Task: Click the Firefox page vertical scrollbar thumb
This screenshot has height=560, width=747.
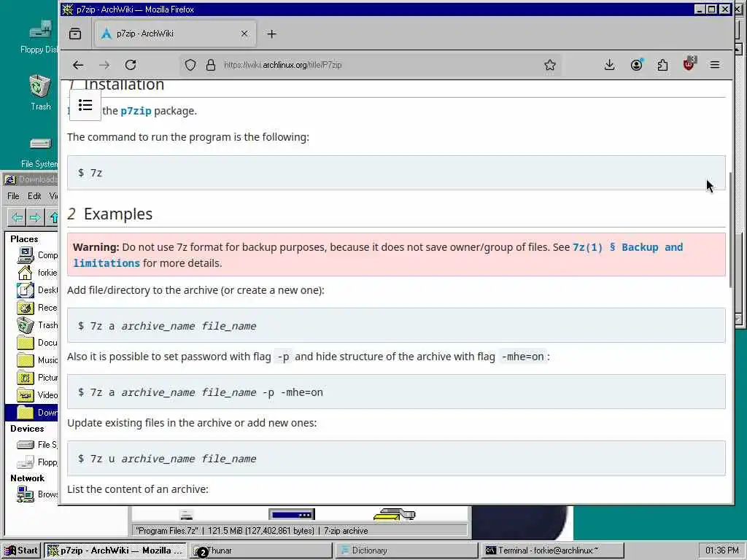Action: [x=730, y=230]
